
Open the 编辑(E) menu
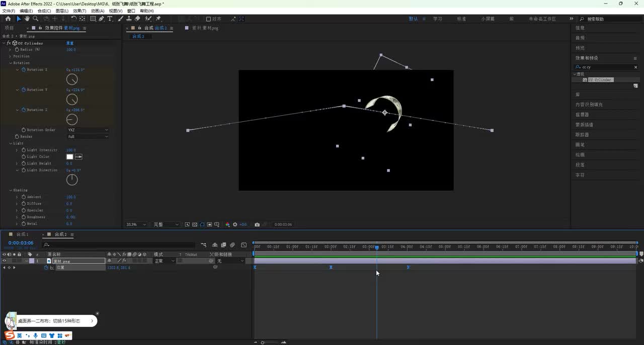point(26,11)
